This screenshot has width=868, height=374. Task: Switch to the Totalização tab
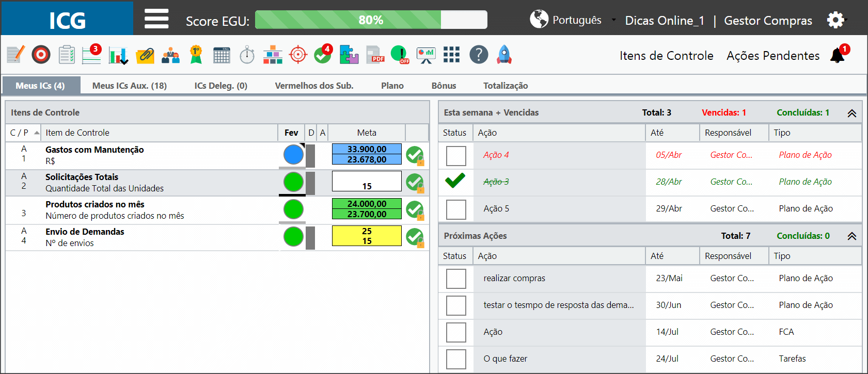click(x=506, y=86)
